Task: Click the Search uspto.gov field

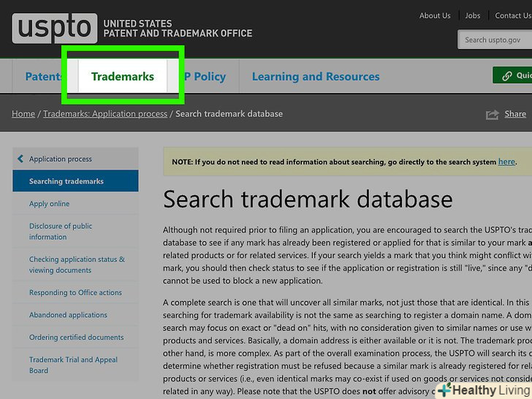Action: click(x=495, y=39)
